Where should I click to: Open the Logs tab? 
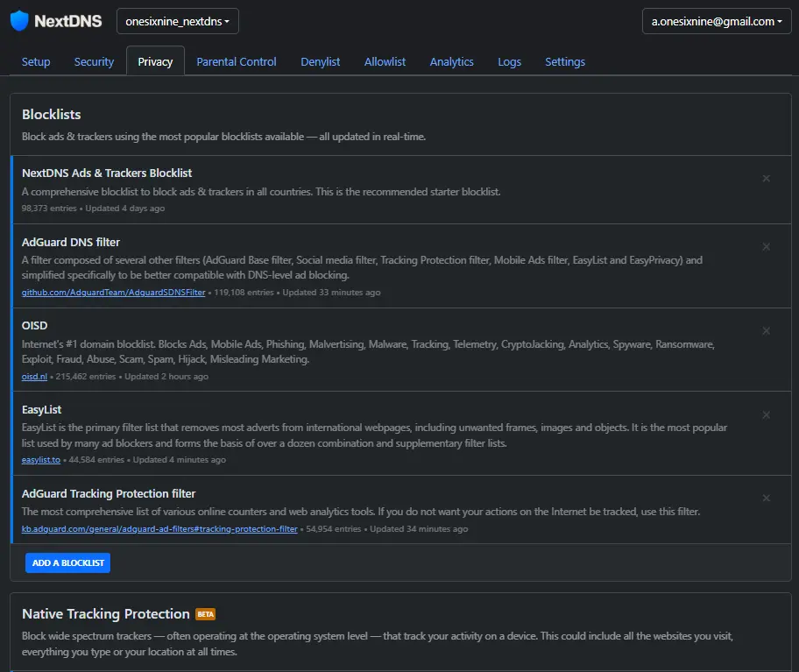[x=509, y=61]
